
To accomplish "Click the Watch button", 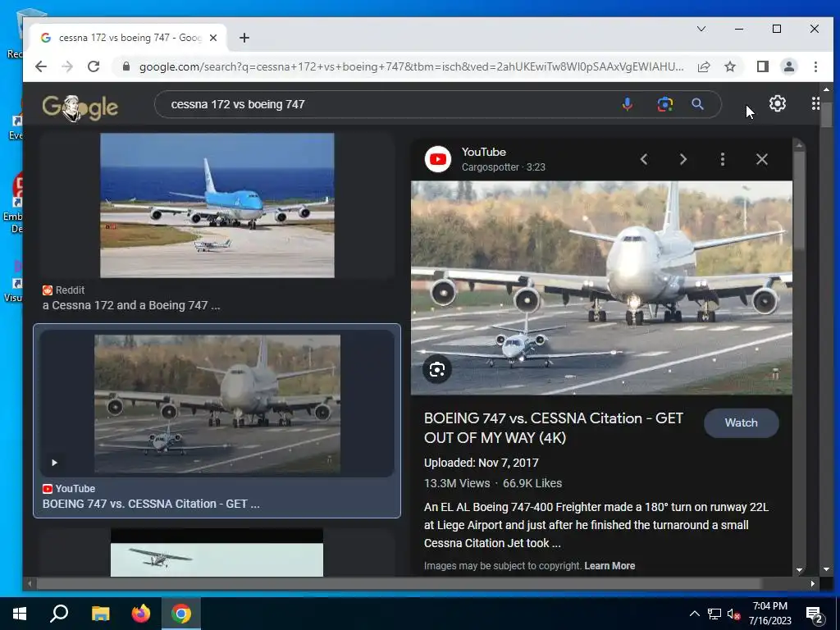I will 742,422.
